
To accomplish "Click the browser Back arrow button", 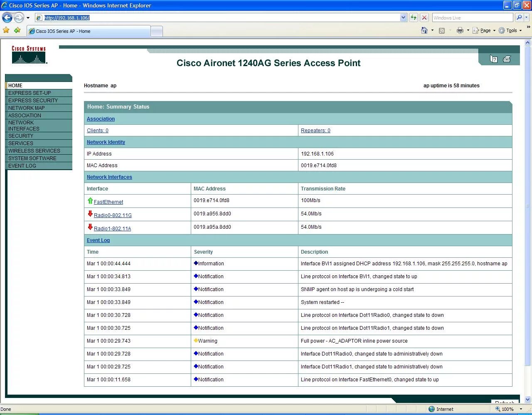I will click(7, 17).
